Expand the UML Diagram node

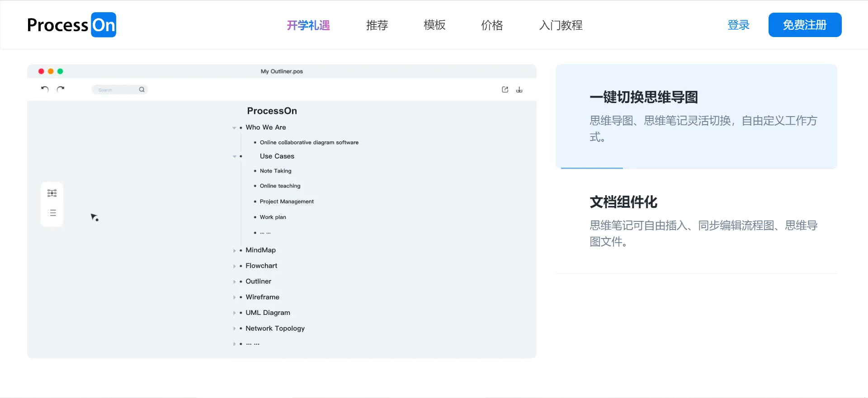click(234, 313)
